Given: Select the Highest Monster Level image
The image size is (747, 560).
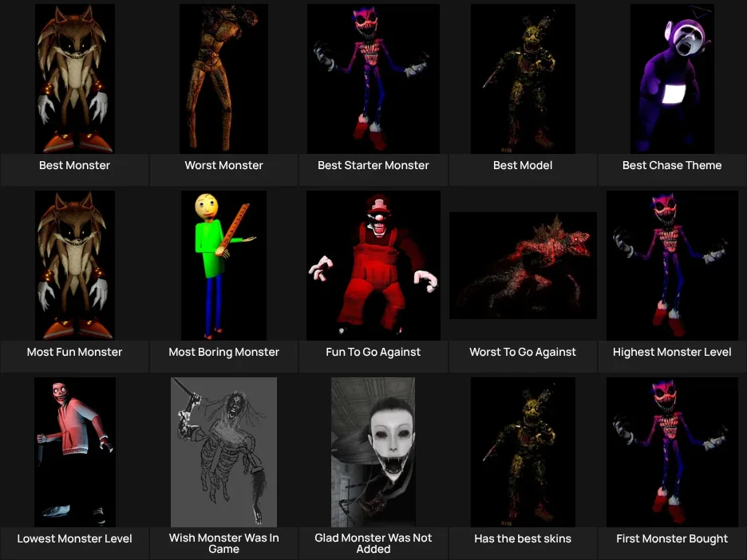Looking at the screenshot, I should tap(672, 265).
